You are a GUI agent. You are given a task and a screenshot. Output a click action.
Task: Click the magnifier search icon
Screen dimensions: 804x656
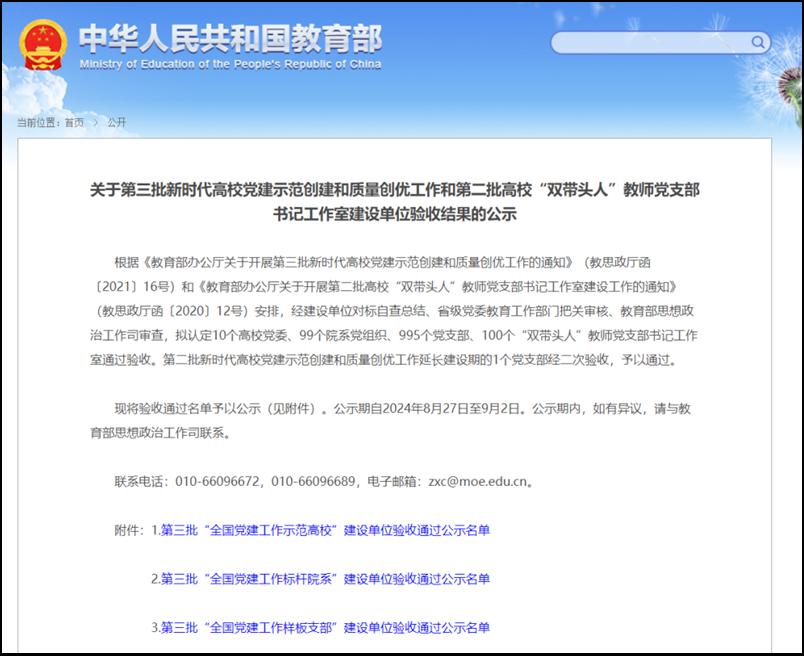click(x=759, y=42)
